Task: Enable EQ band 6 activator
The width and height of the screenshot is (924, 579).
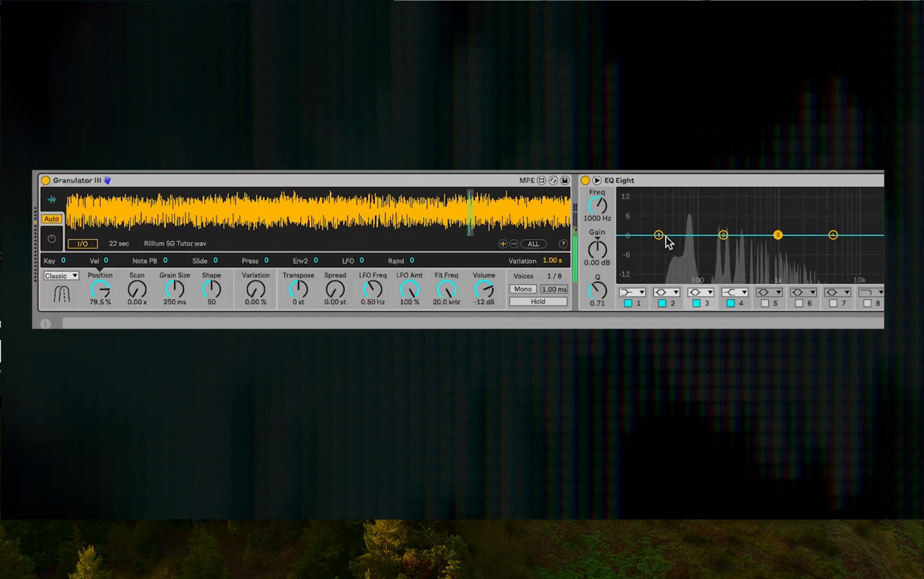Action: point(799,303)
